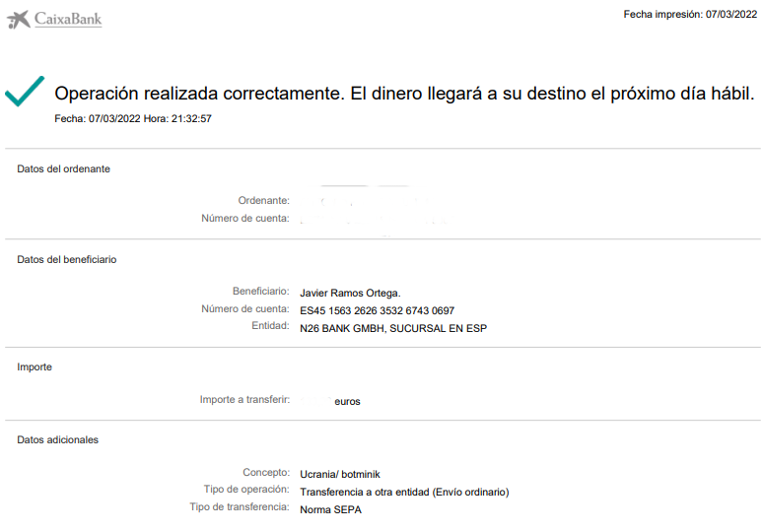763x532 pixels.
Task: Click the 'Entidad:' label
Action: 270,326
